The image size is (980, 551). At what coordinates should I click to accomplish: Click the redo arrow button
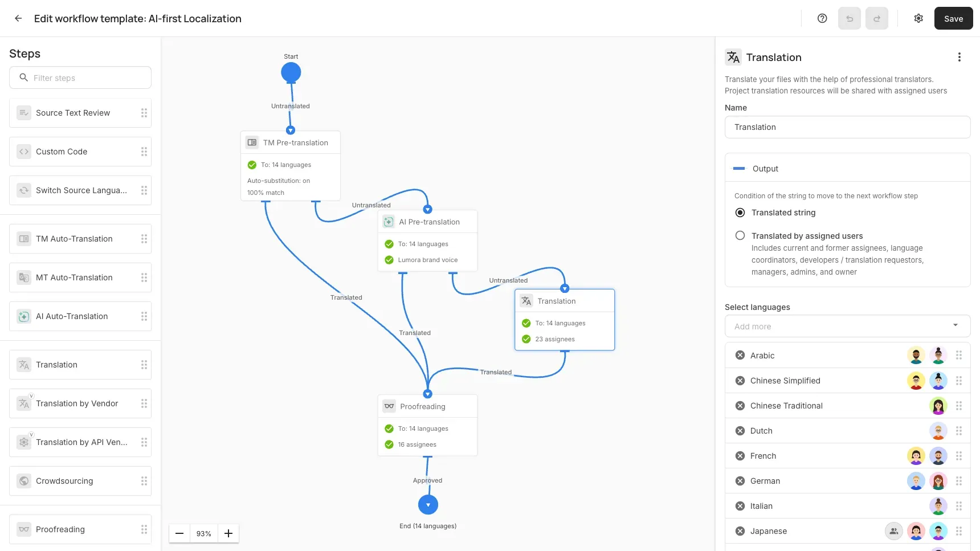tap(877, 18)
